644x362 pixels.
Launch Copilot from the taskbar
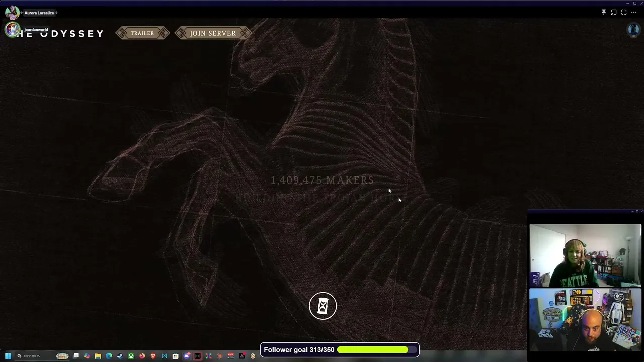tap(87, 356)
